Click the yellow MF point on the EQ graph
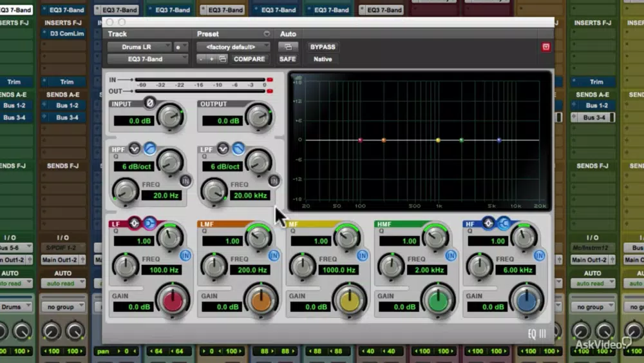 pos(438,140)
